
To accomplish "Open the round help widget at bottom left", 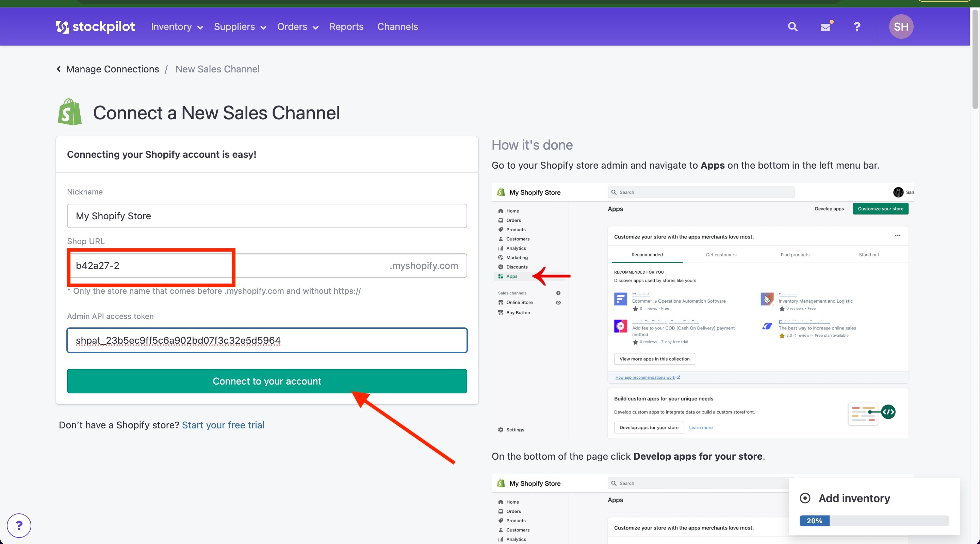I will 19,525.
